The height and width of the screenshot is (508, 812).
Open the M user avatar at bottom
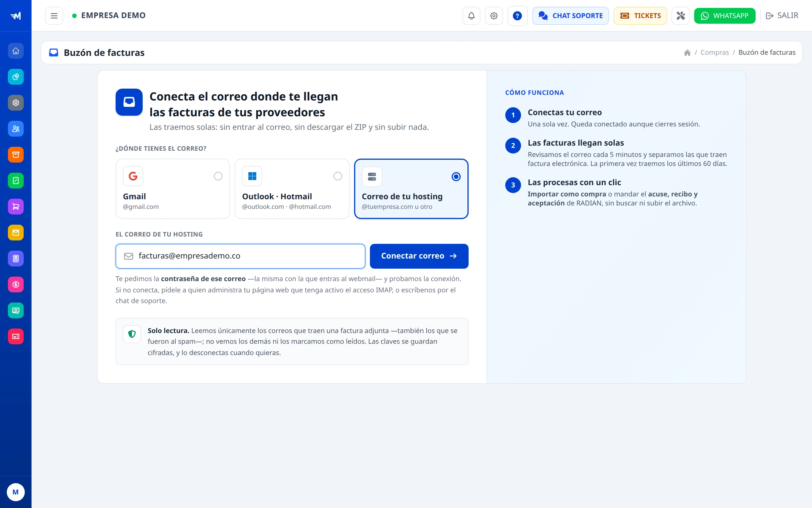pyautogui.click(x=16, y=492)
